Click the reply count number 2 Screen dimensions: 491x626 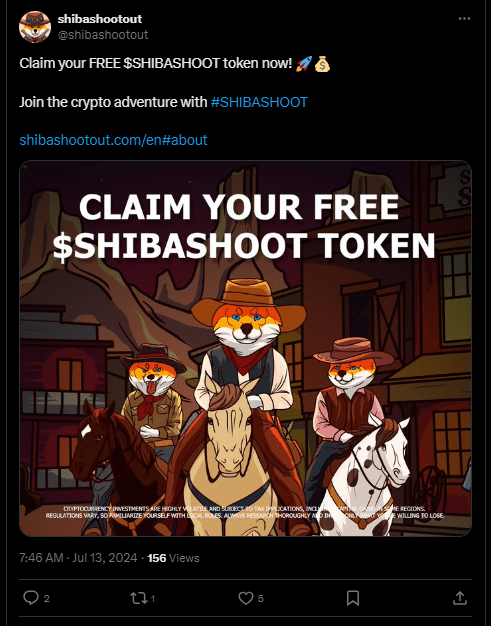(x=47, y=598)
